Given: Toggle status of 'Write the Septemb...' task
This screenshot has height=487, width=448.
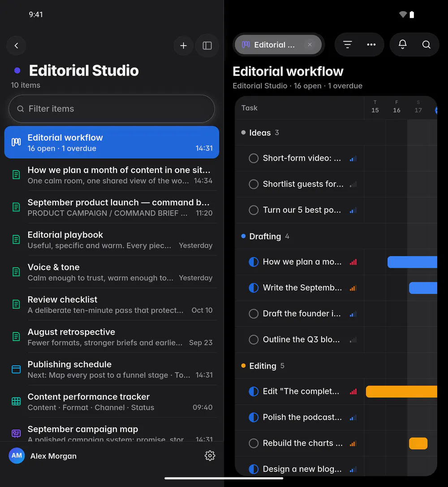Looking at the screenshot, I should pyautogui.click(x=254, y=288).
